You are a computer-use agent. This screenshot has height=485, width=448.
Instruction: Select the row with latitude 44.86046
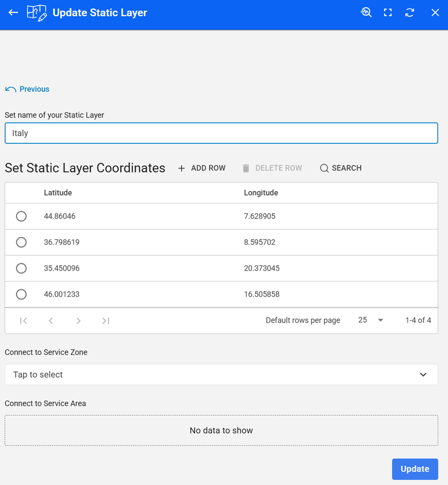(21, 216)
